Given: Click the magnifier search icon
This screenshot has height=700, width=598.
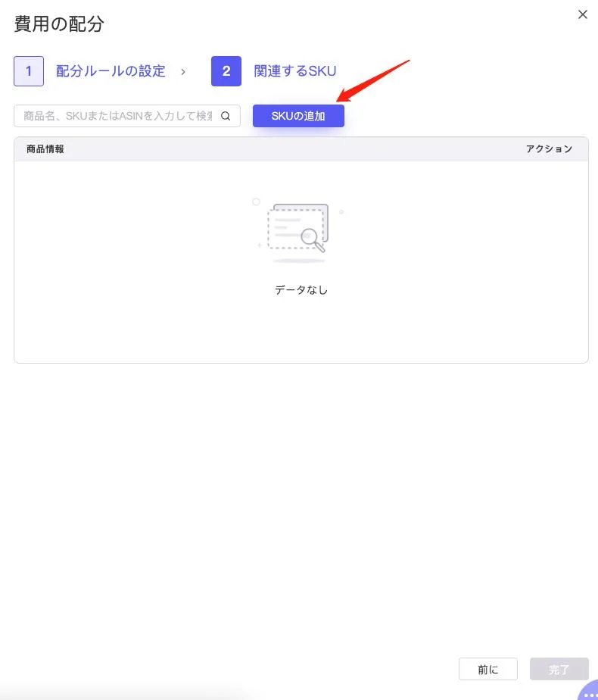Looking at the screenshot, I should [x=226, y=116].
